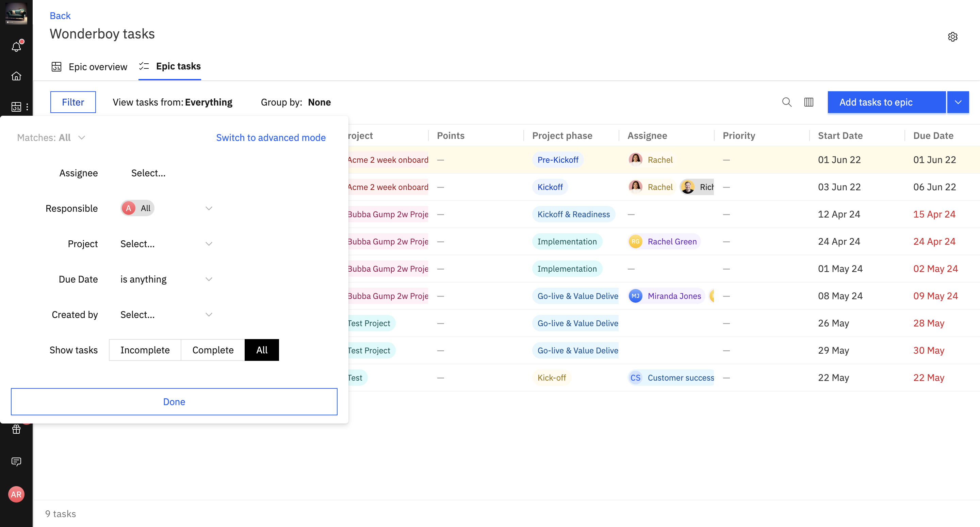The image size is (980, 527).
Task: Click the Assignee Select field
Action: [x=148, y=173]
